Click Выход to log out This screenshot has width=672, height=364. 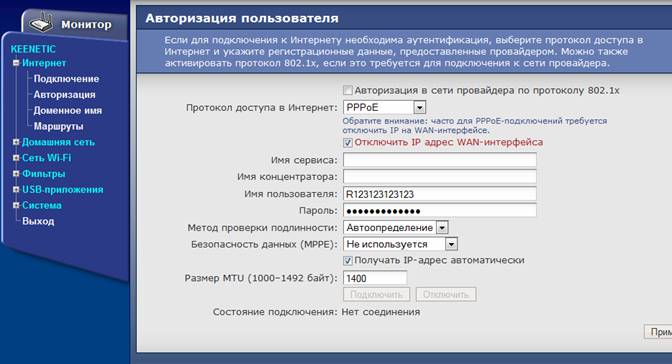click(x=38, y=221)
